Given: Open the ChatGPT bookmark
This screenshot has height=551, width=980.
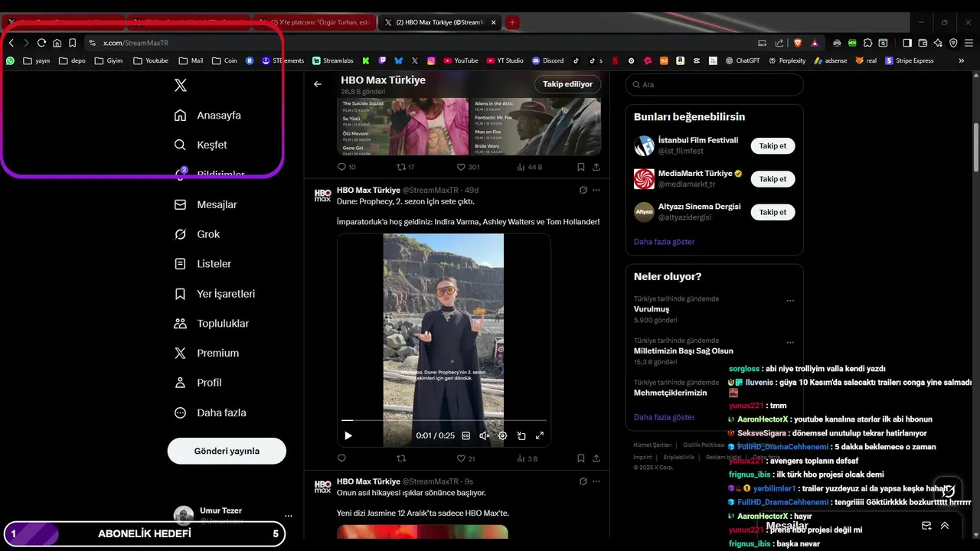Looking at the screenshot, I should pyautogui.click(x=742, y=60).
